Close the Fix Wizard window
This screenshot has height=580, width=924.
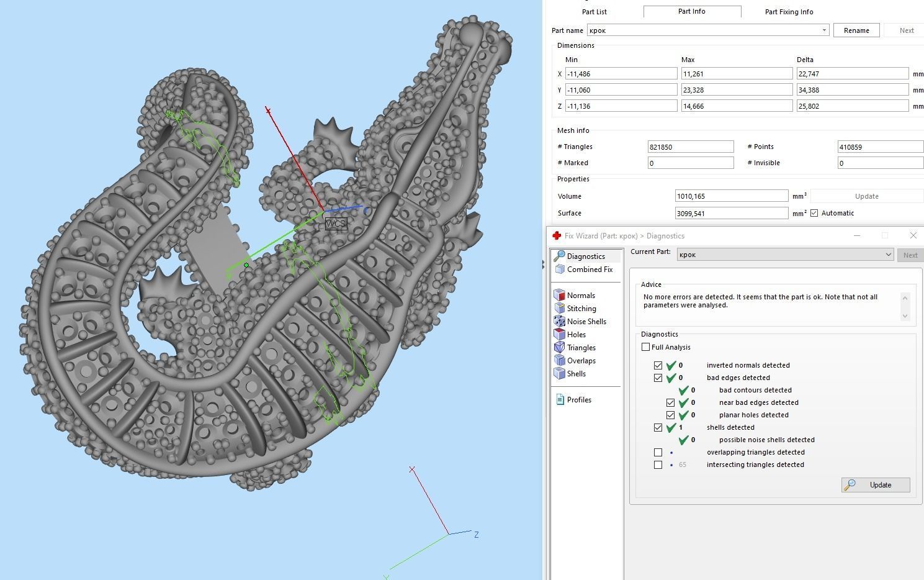(x=913, y=235)
